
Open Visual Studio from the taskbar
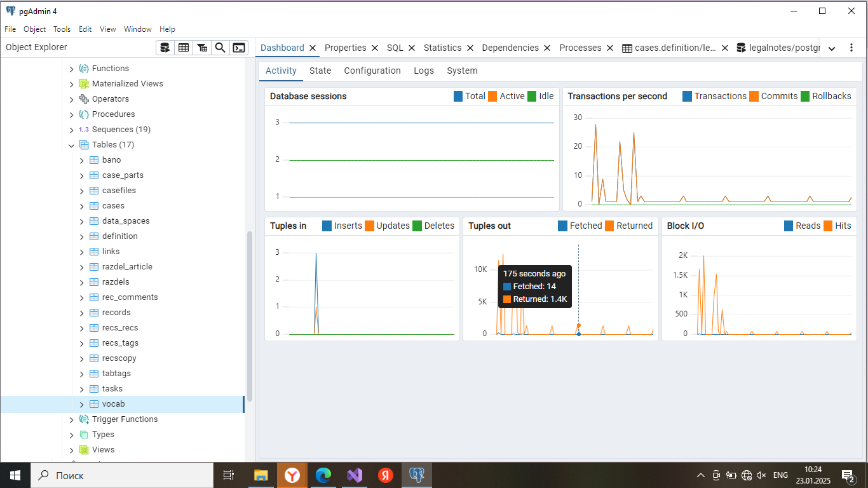tap(355, 475)
